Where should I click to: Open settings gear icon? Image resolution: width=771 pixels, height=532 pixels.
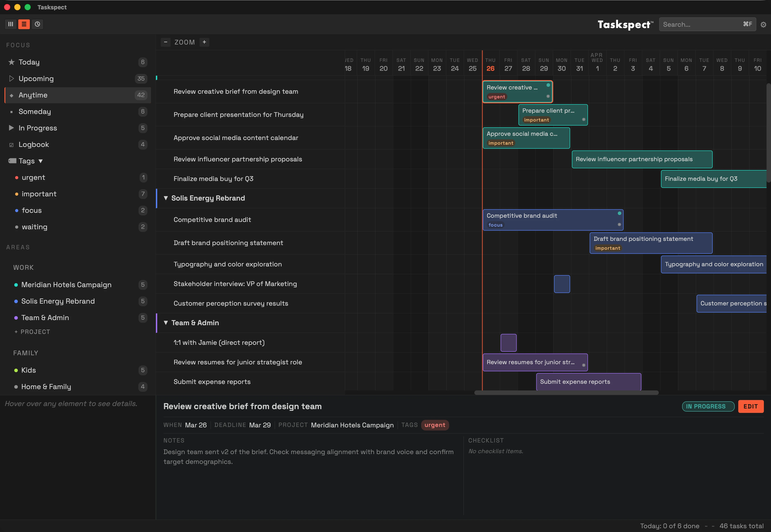coord(763,25)
